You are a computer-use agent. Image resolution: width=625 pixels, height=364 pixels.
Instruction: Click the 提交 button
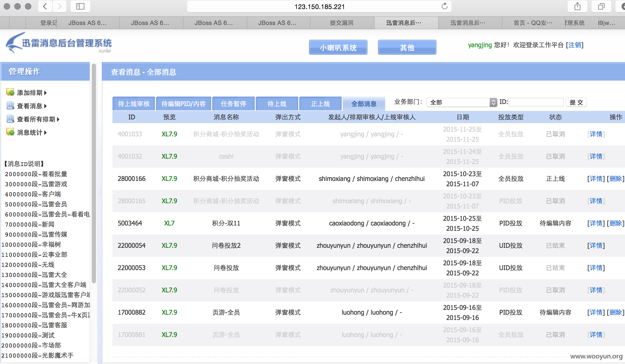coord(576,102)
